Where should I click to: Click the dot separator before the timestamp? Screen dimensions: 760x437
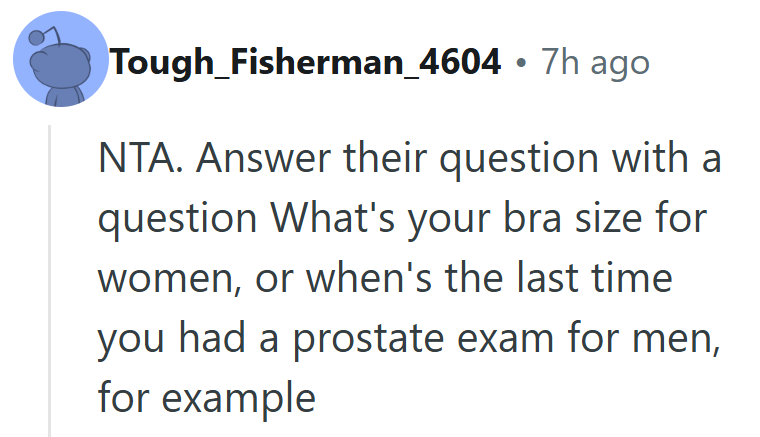point(520,64)
